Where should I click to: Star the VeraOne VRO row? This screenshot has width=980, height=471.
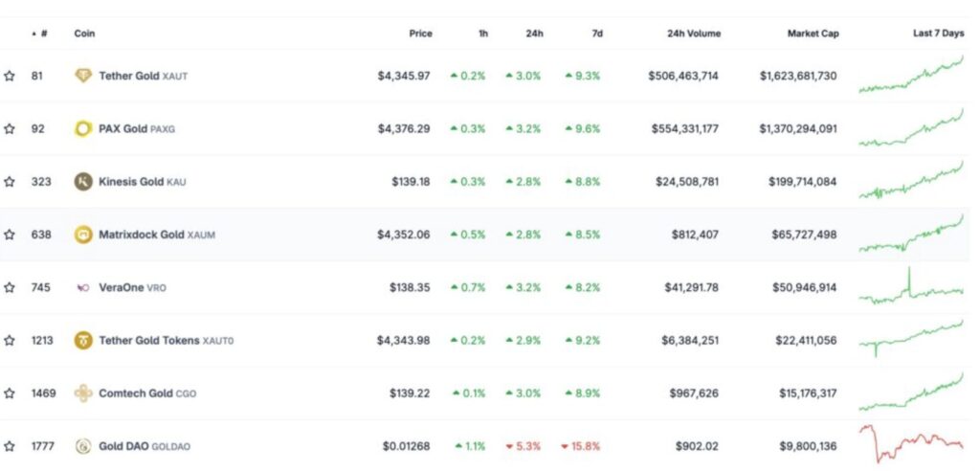coord(9,288)
